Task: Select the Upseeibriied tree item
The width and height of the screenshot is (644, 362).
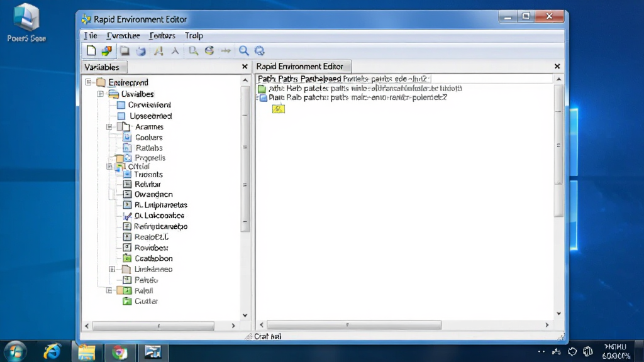Action: click(x=151, y=116)
